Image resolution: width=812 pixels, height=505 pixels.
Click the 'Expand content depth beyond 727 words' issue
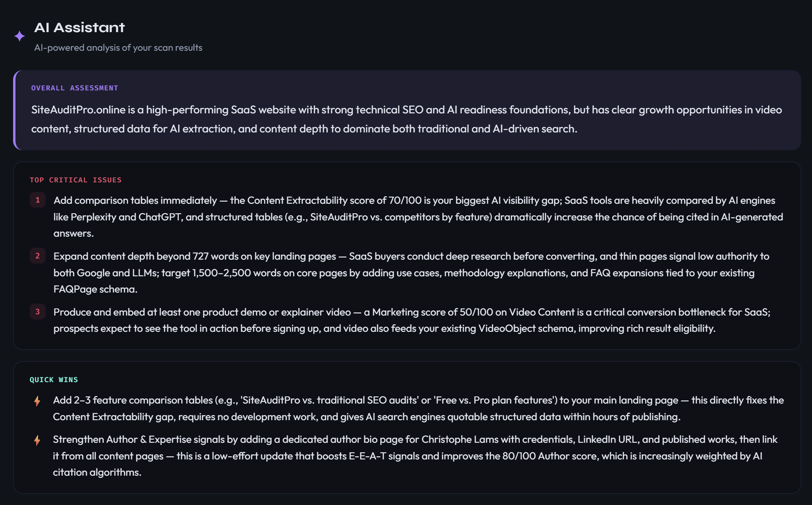(x=411, y=273)
